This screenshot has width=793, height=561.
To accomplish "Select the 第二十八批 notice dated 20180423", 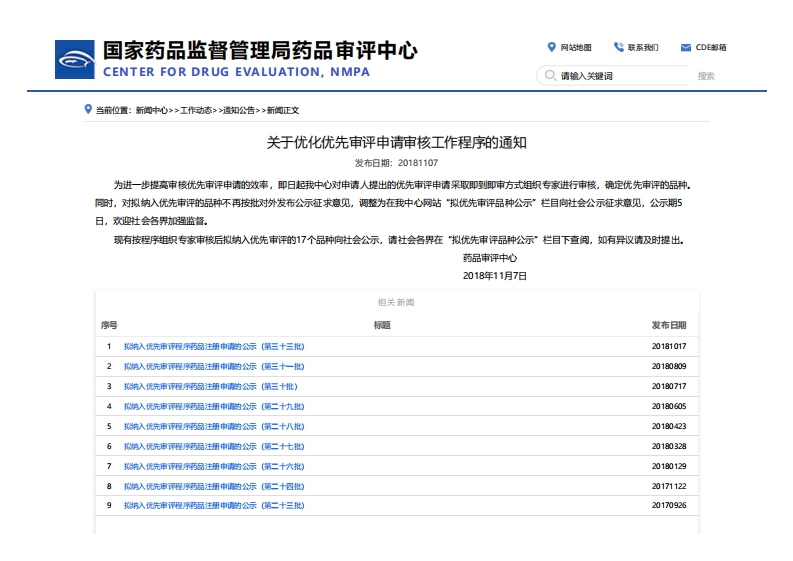I will pyautogui.click(x=214, y=426).
